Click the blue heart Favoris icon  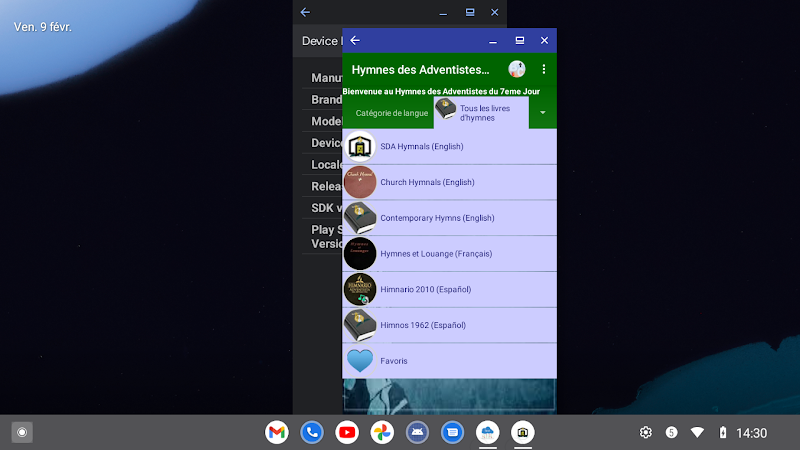point(360,361)
